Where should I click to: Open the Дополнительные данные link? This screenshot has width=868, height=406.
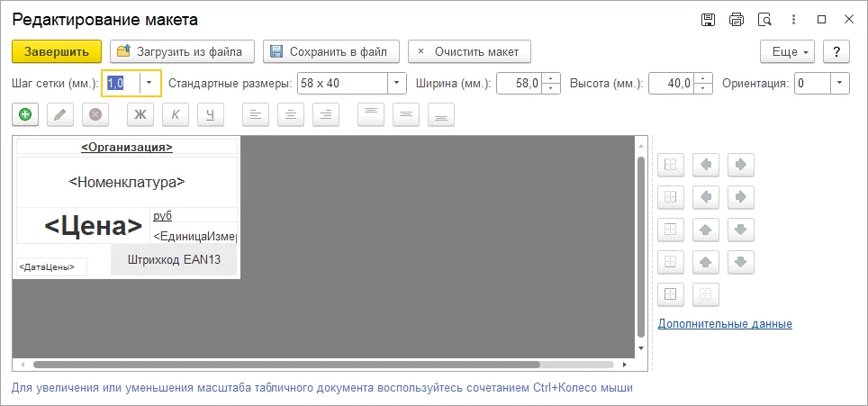point(725,323)
